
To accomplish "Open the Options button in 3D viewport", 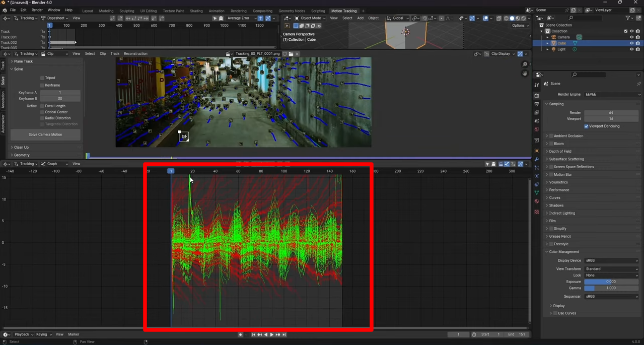I will pos(520,26).
